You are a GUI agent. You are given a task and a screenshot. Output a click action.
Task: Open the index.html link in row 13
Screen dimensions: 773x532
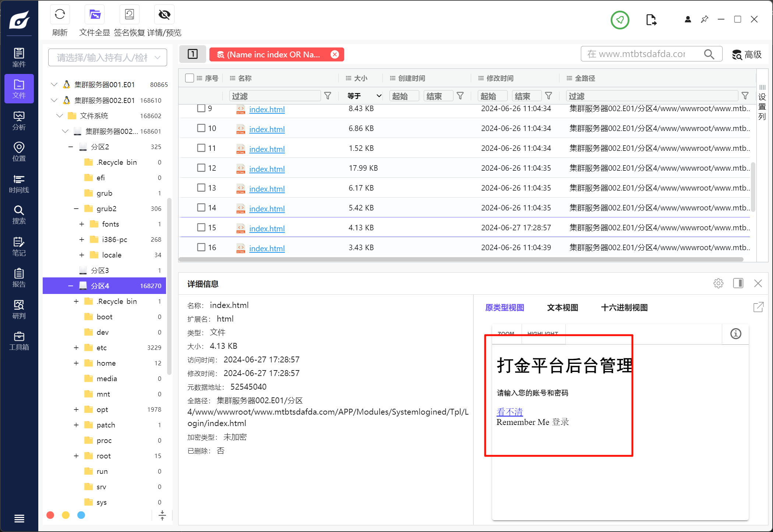267,189
